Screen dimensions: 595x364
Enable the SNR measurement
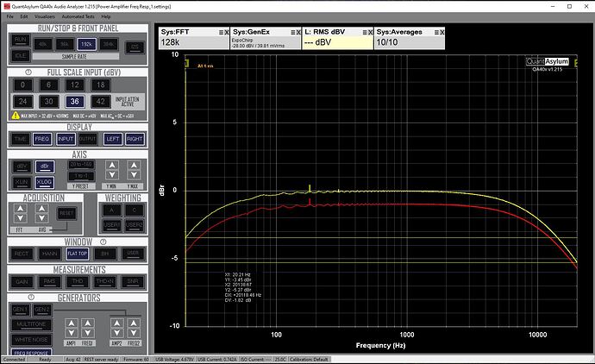[x=133, y=281]
